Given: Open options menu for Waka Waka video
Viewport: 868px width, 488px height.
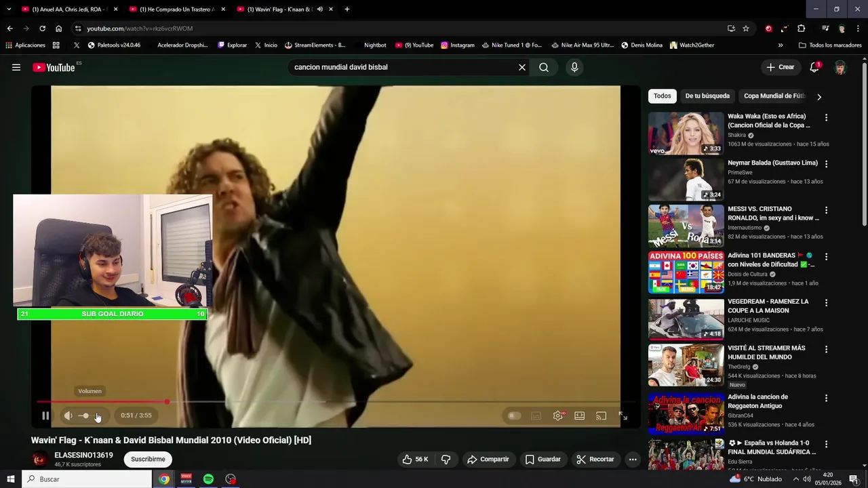Looking at the screenshot, I should point(826,117).
